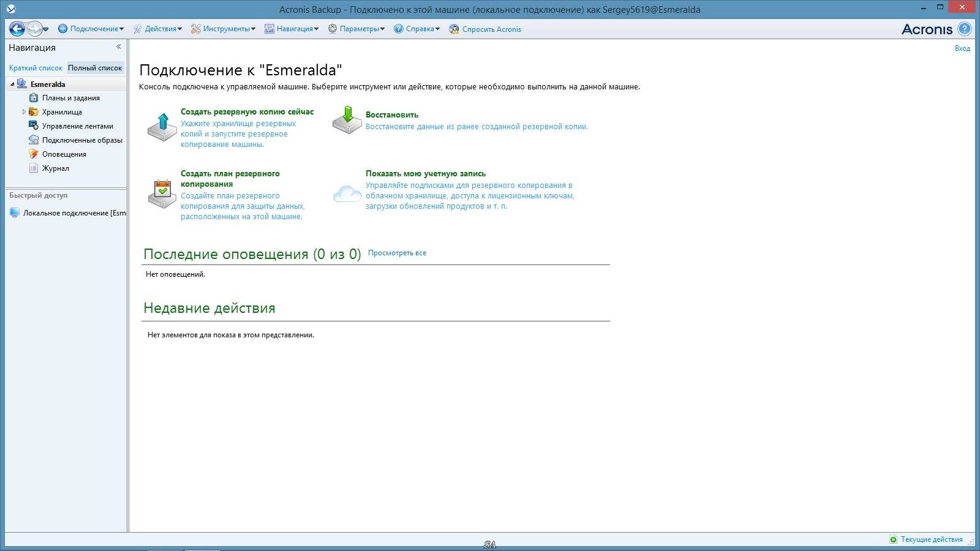Open the Подключение menu
Viewport: 980px width, 551px height.
pos(97,29)
